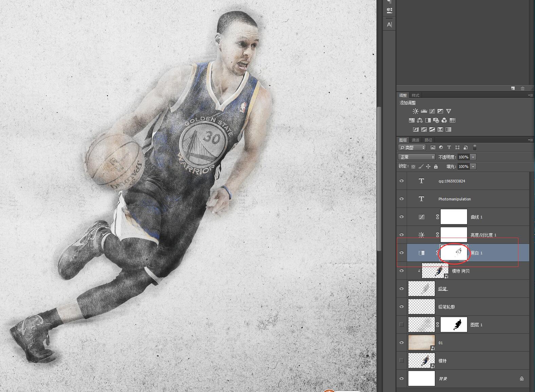Filter layers by pixel layers
The image size is (535, 392).
tap(433, 148)
